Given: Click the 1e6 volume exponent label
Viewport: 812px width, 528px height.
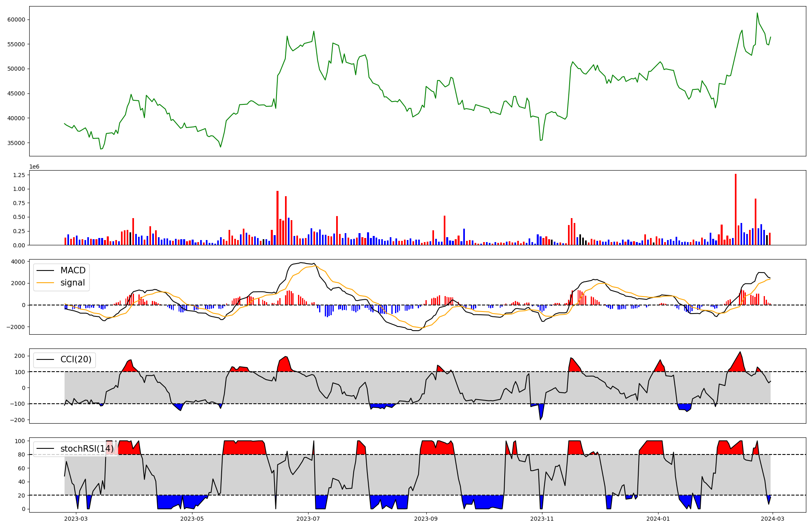Looking at the screenshot, I should [35, 167].
